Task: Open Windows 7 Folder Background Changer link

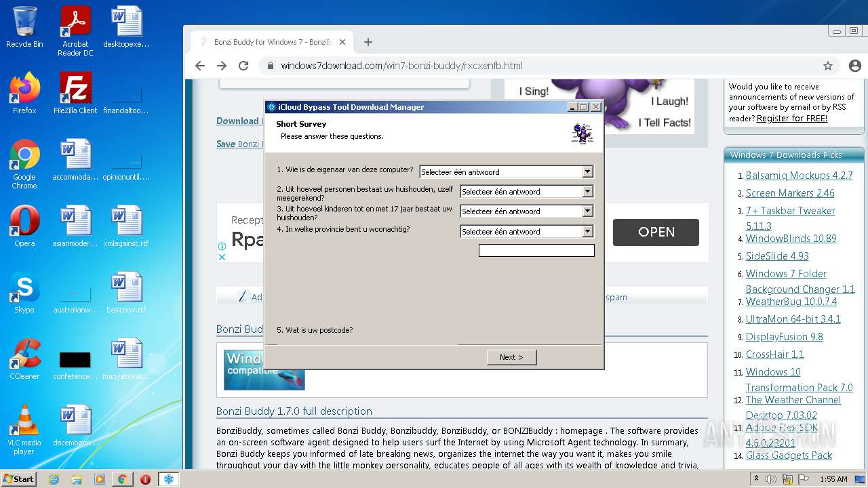Action: pyautogui.click(x=800, y=281)
